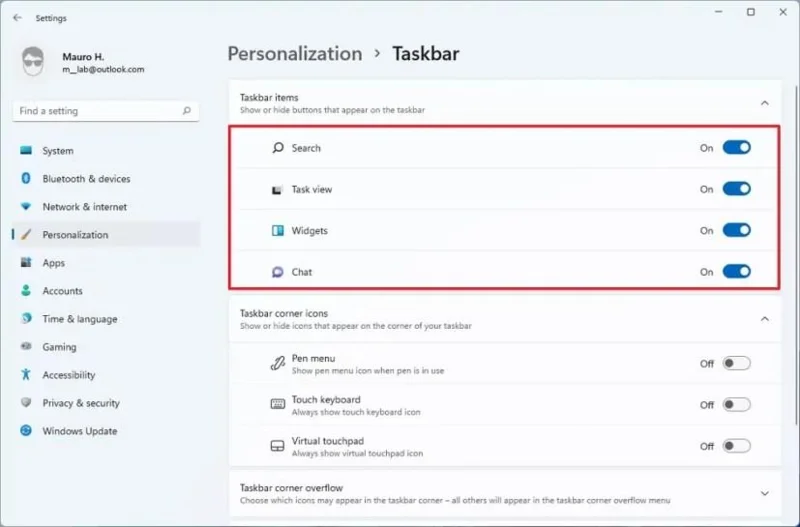Click the System monitor icon in sidebar
The width and height of the screenshot is (800, 527).
click(26, 150)
